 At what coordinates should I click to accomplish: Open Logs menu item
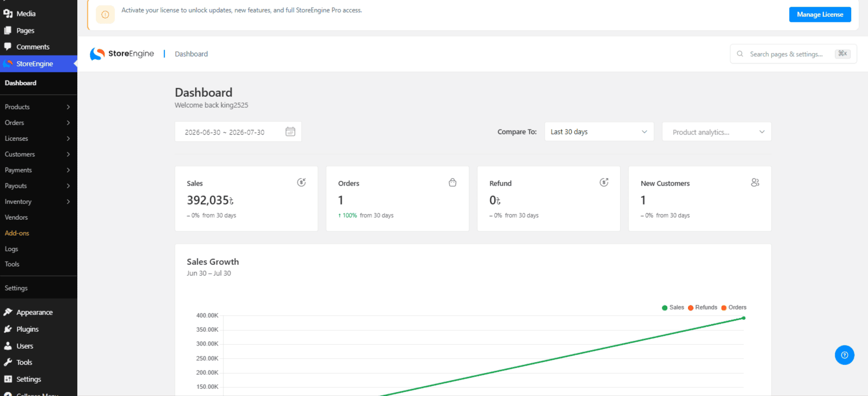11,249
